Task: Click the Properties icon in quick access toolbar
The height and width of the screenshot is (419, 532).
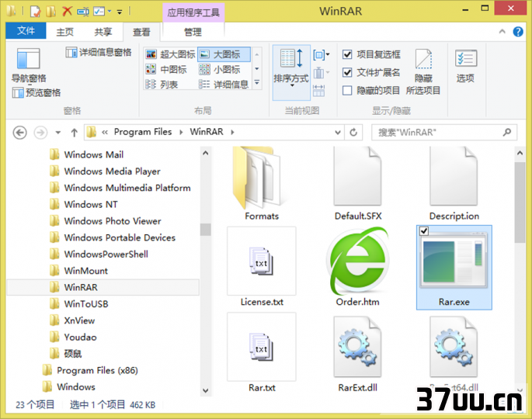Action: point(35,12)
